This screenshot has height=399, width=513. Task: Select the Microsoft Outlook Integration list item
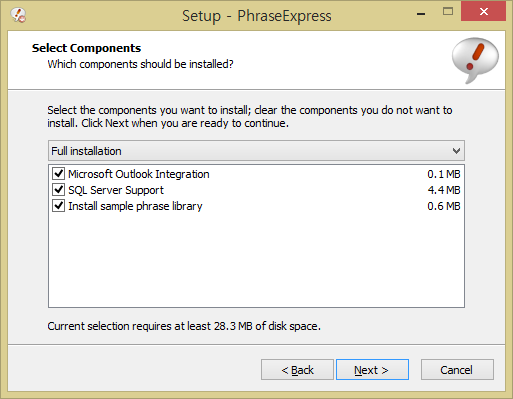pyautogui.click(x=139, y=174)
